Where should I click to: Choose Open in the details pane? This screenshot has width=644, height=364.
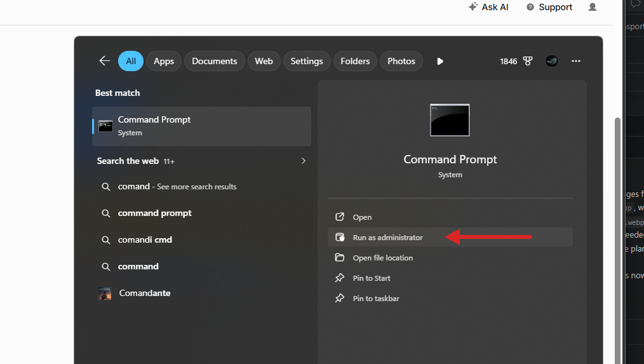point(450,217)
